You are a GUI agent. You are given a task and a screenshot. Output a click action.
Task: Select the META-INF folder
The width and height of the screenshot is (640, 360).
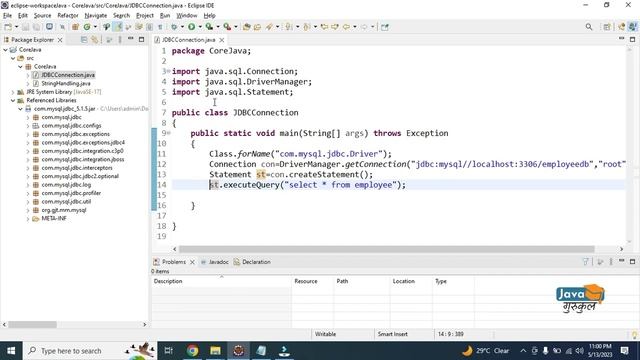[x=54, y=218]
